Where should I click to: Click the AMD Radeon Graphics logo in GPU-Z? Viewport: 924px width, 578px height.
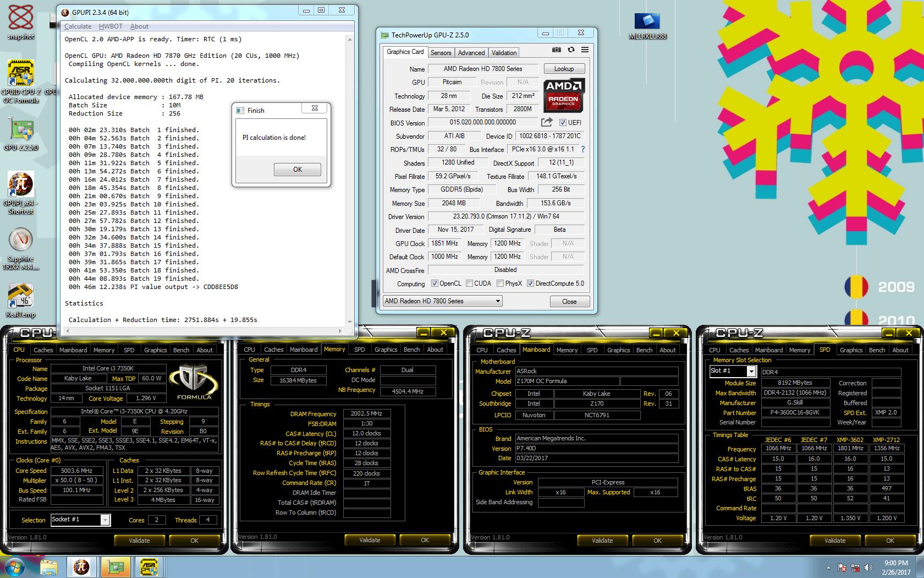564,95
